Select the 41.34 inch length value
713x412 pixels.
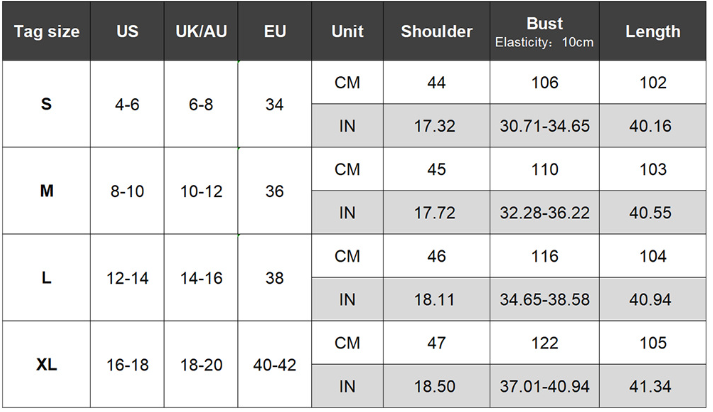pyautogui.click(x=652, y=386)
